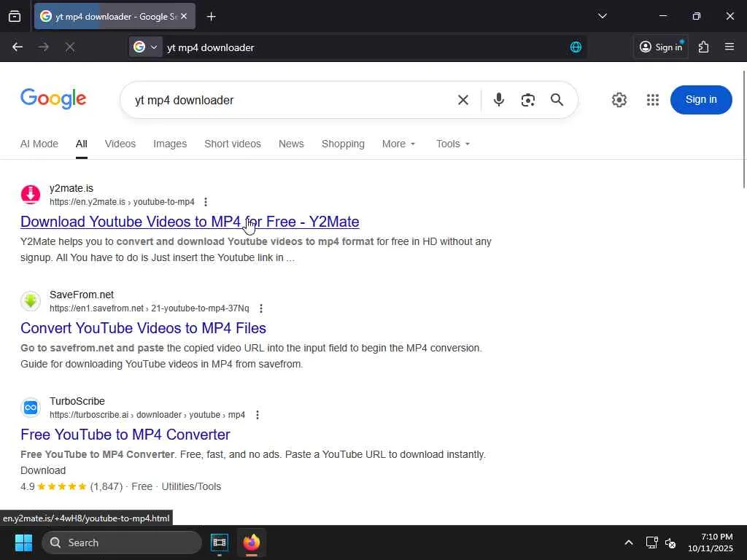The image size is (747, 560).
Task: Click the en1.savefrom.net URL breadcrumb
Action: (149, 308)
